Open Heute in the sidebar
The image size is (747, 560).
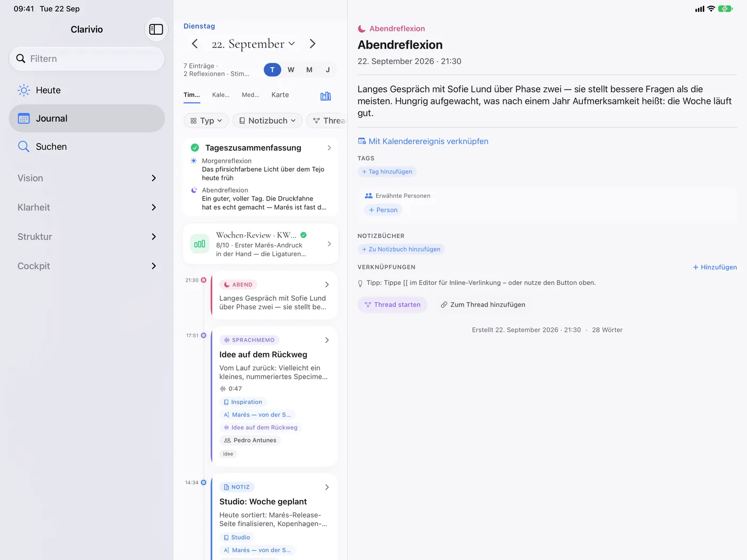[x=87, y=90]
